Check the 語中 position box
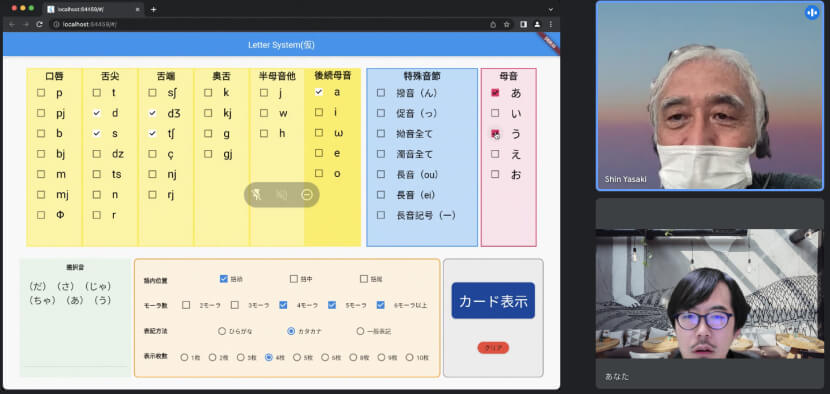 [294, 279]
